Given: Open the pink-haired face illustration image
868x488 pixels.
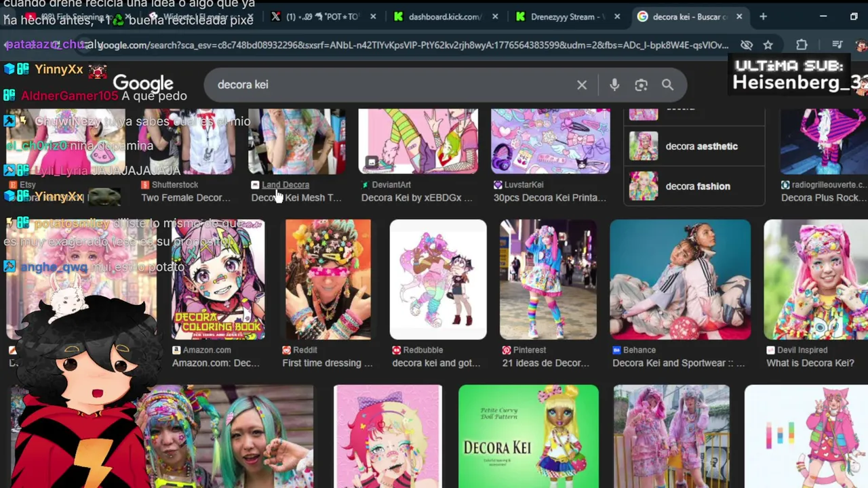Looking at the screenshot, I should coord(388,436).
